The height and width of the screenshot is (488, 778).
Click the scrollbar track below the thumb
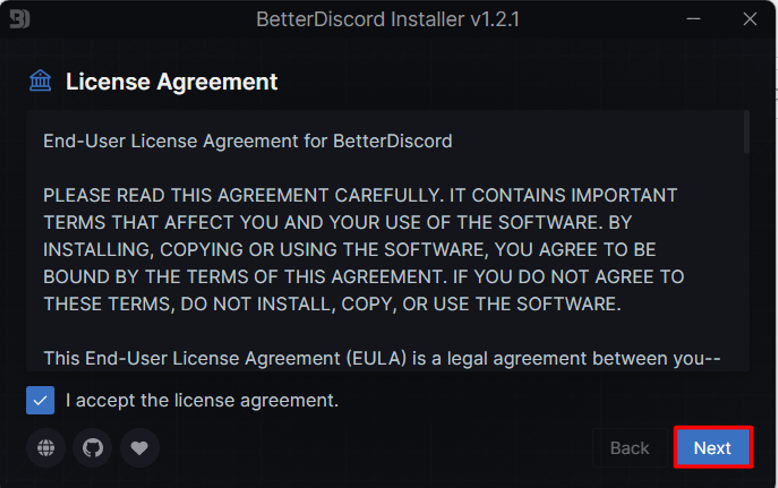click(x=746, y=261)
